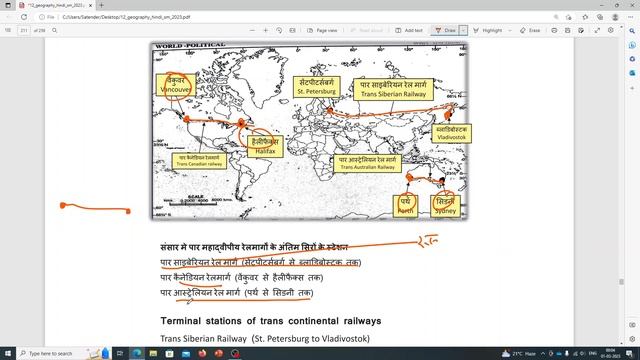Click the Terminal stations of trans continental railways heading
The width and height of the screenshot is (640, 360).
[271, 321]
